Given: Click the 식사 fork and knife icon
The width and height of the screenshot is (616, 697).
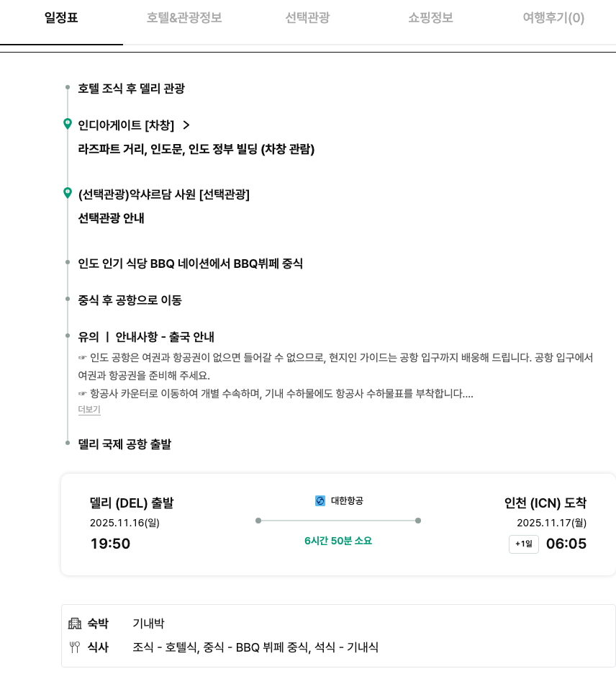Looking at the screenshot, I should tap(75, 647).
